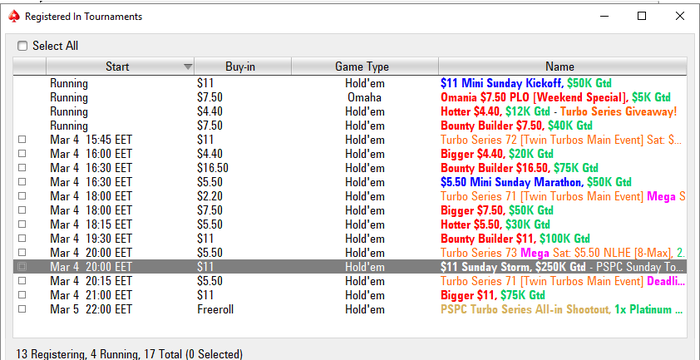
Task: Click the $4.40 buy-in of Mar 4 16:00
Action: click(x=209, y=154)
